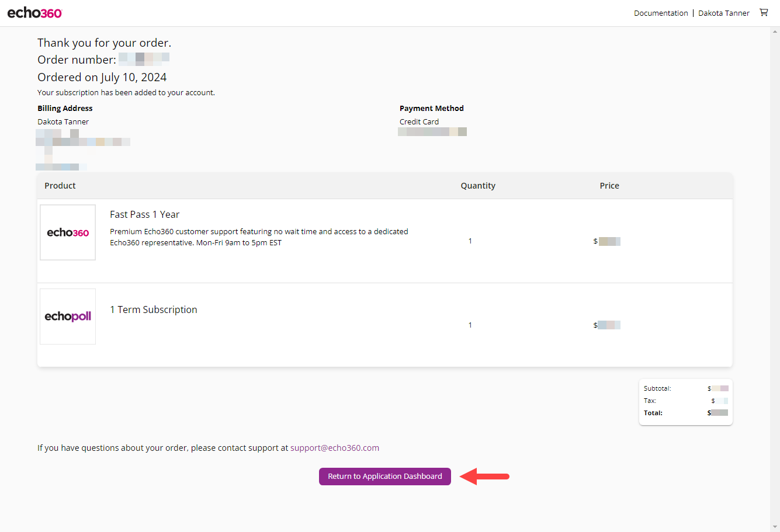Select the Fast Pass echo360 product thumbnail
Image resolution: width=780 pixels, height=532 pixels.
click(68, 232)
